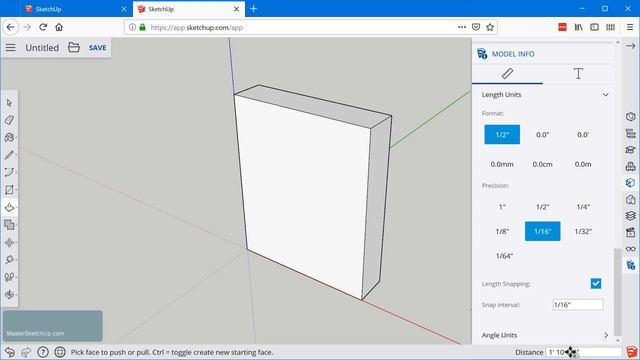This screenshot has width=640, height=360.
Task: Click Snap interval input field
Action: pyautogui.click(x=578, y=304)
